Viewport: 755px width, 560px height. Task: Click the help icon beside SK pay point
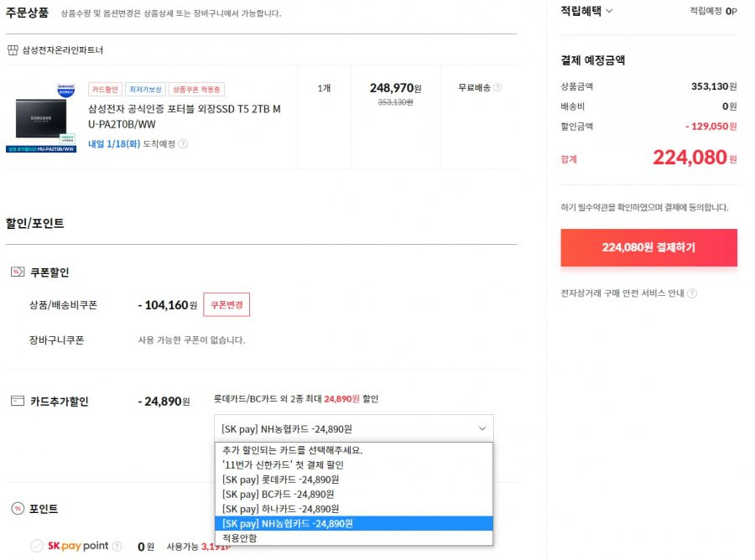point(117,546)
